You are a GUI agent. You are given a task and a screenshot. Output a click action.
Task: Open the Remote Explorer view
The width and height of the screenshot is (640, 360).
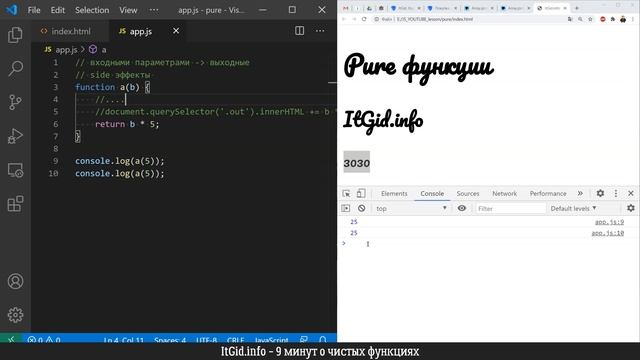point(15,170)
